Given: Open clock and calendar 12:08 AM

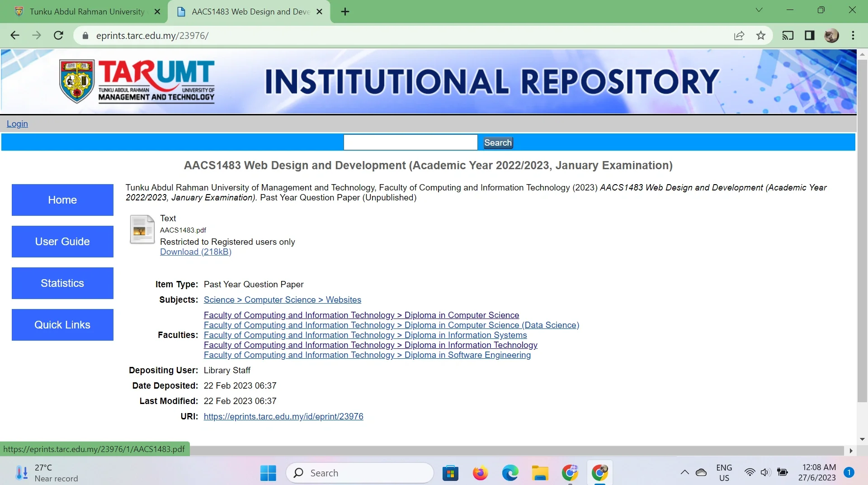Looking at the screenshot, I should tap(818, 473).
